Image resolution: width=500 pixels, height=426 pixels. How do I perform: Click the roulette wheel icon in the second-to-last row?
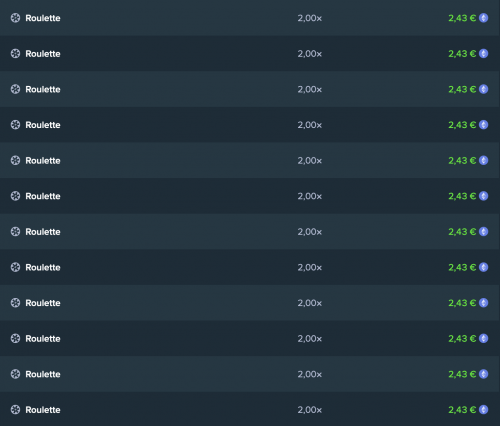[x=15, y=374]
